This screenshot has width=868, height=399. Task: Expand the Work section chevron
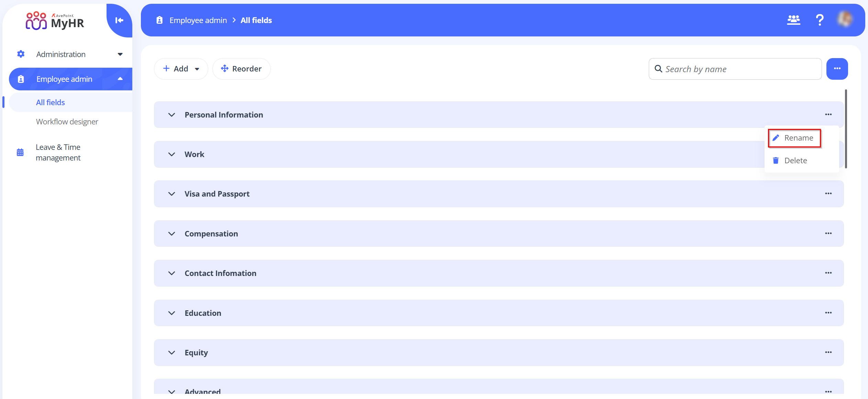tap(171, 154)
